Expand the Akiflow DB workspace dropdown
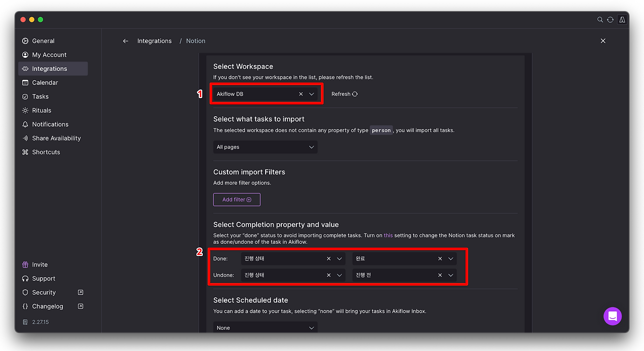 tap(311, 94)
